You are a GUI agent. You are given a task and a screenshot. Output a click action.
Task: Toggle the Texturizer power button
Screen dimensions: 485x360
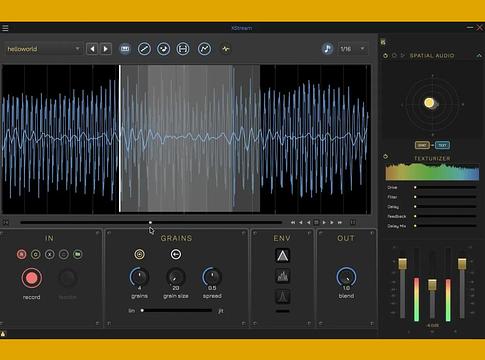[385, 156]
